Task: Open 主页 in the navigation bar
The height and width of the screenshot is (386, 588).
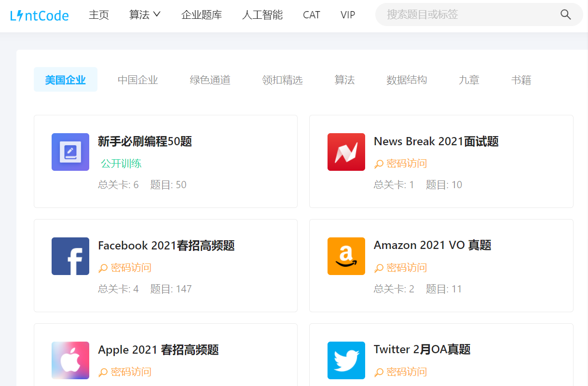Action: tap(99, 15)
